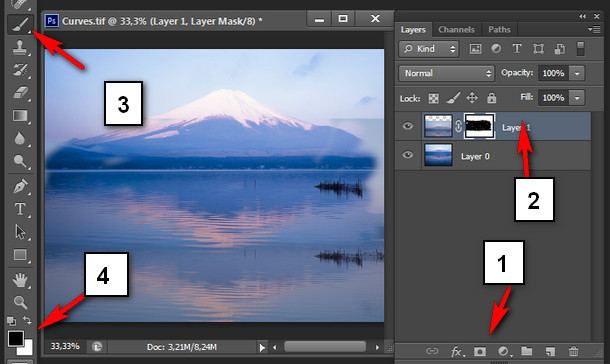
Task: Switch to the Layers tab
Action: pyautogui.click(x=413, y=30)
